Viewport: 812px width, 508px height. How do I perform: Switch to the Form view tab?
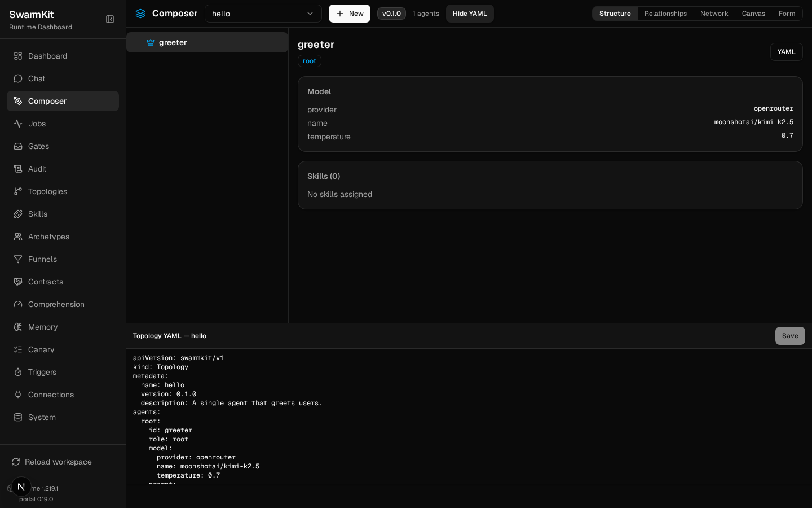787,14
